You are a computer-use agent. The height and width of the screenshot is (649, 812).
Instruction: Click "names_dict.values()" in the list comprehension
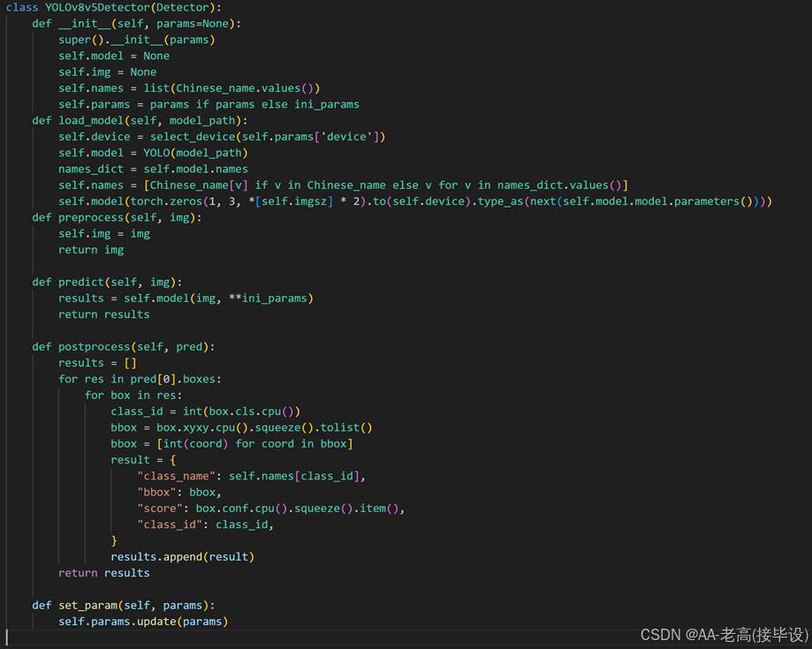tap(559, 185)
